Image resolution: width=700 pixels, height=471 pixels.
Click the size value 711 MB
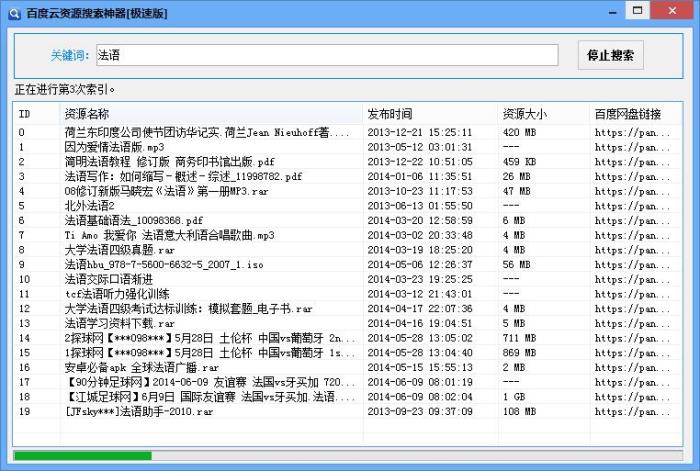click(519, 338)
